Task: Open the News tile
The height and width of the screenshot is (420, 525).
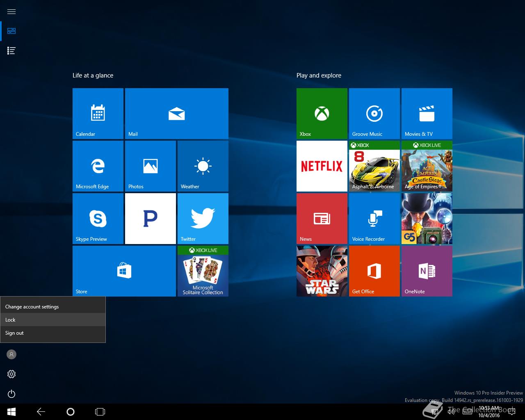Action: coord(322,219)
